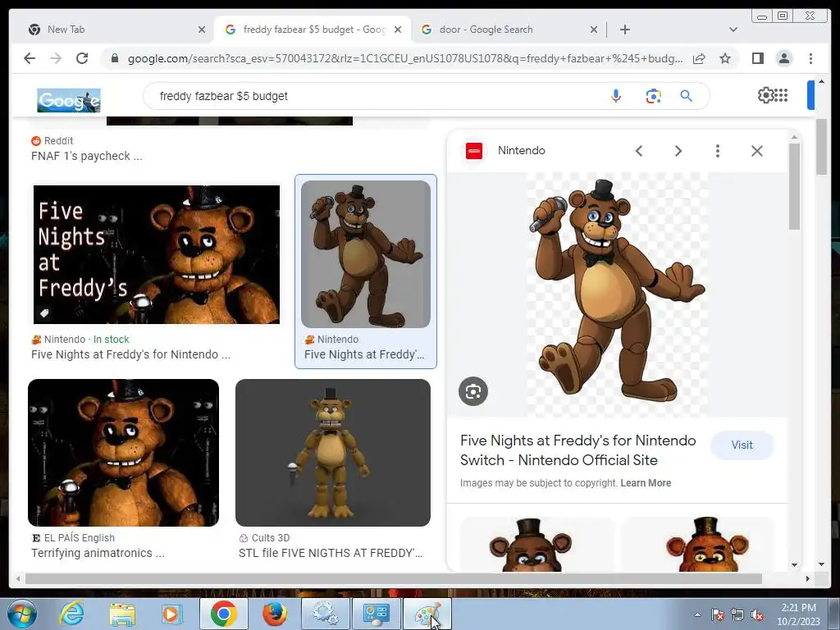Open Firefox from the taskbar
This screenshot has height=630, width=840.
[x=274, y=614]
